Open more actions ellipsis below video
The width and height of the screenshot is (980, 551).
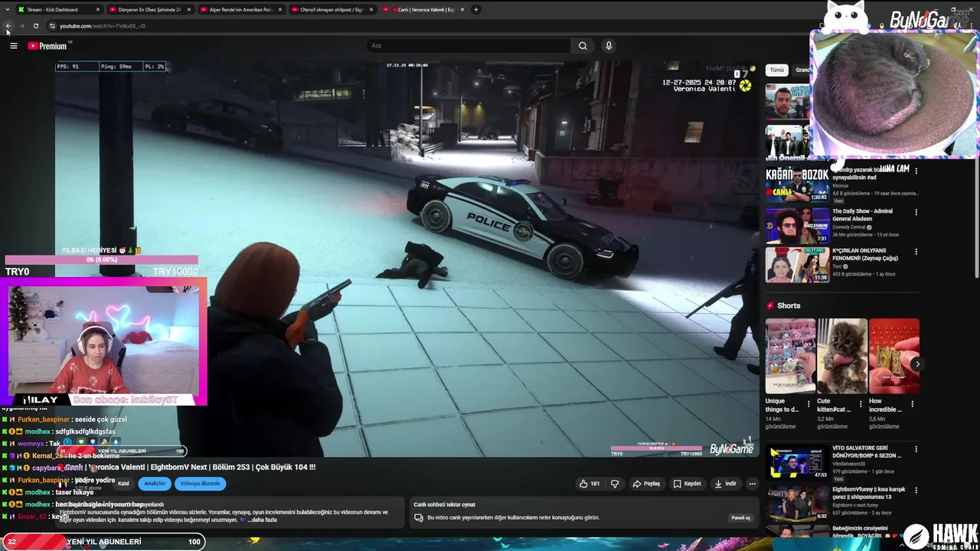point(752,484)
